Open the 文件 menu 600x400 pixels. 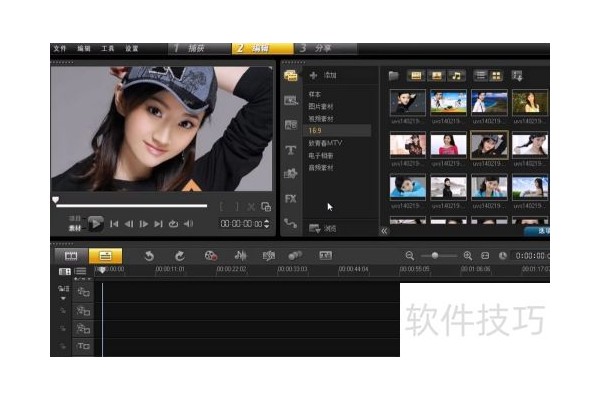(60, 49)
